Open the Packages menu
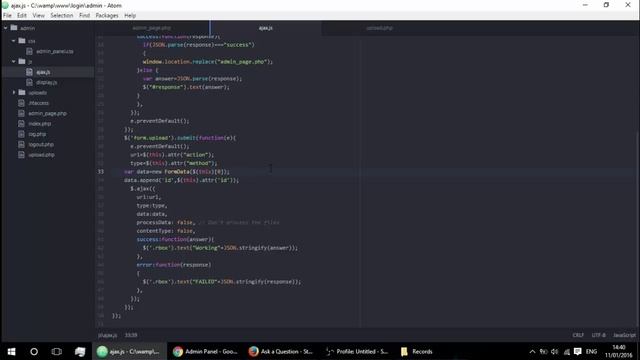 (107, 16)
